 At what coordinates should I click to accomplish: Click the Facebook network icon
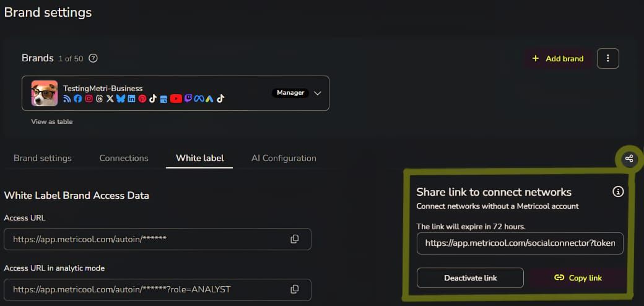77,98
